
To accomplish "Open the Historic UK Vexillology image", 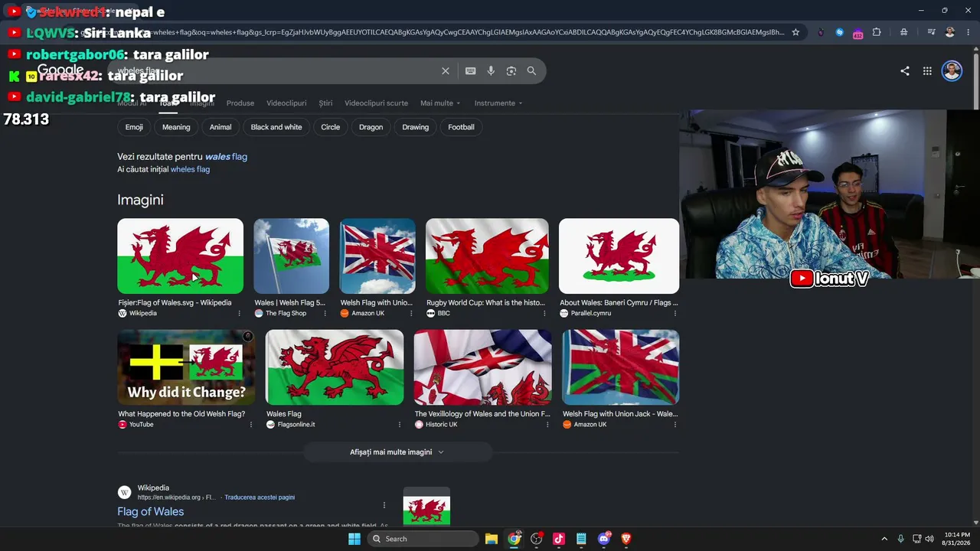I will pyautogui.click(x=483, y=367).
